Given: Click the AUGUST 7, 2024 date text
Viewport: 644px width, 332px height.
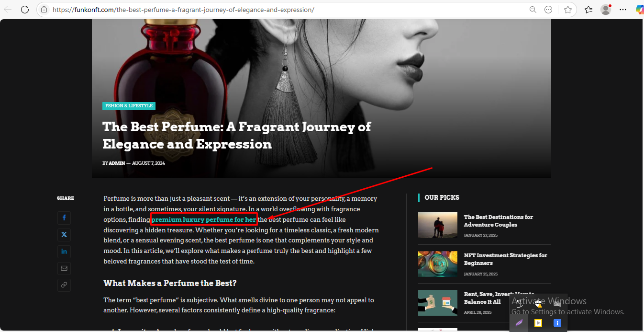Looking at the screenshot, I should pos(148,163).
